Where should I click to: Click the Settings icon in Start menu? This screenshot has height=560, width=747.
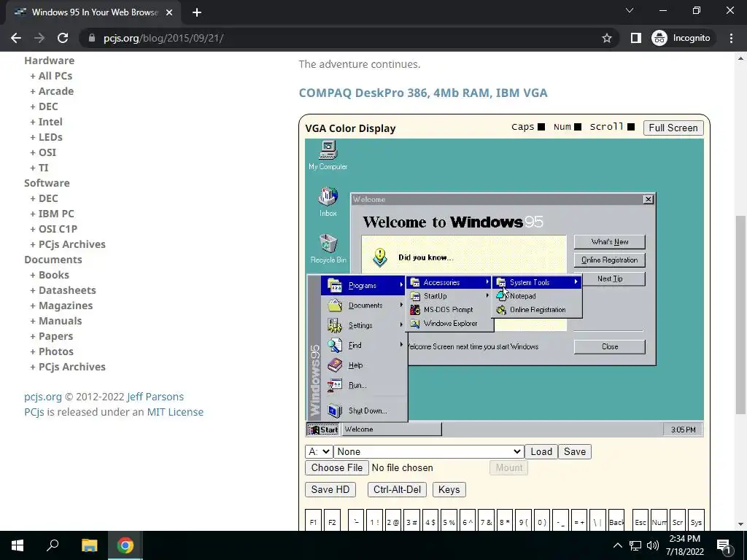334,325
